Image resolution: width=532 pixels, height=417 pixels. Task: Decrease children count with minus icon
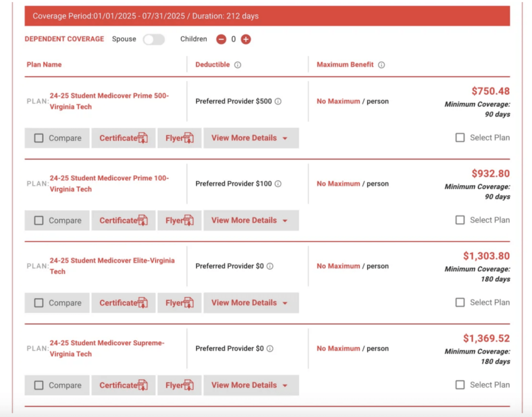[221, 39]
